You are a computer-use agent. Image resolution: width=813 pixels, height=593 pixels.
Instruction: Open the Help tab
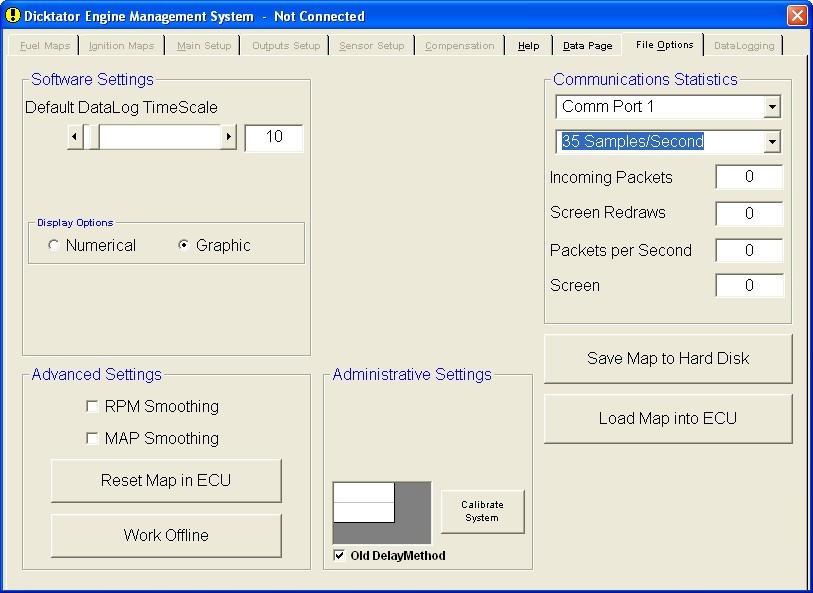(528, 46)
